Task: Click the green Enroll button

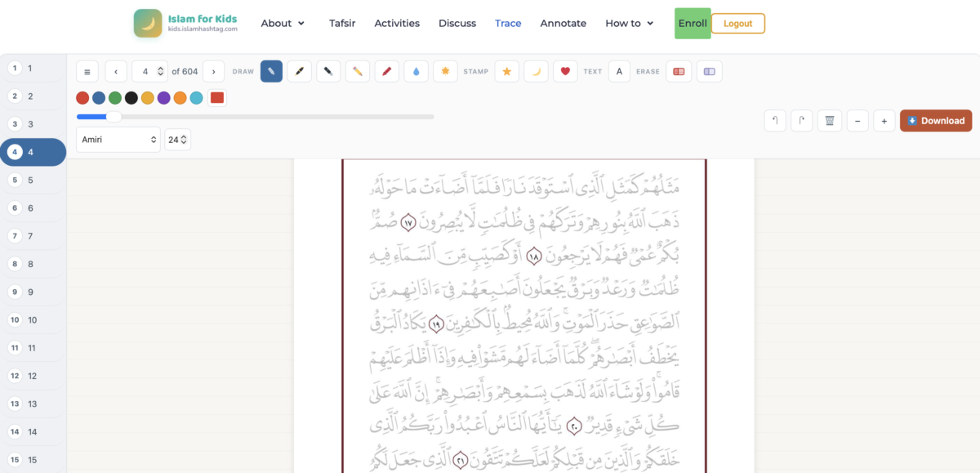Action: point(693,23)
